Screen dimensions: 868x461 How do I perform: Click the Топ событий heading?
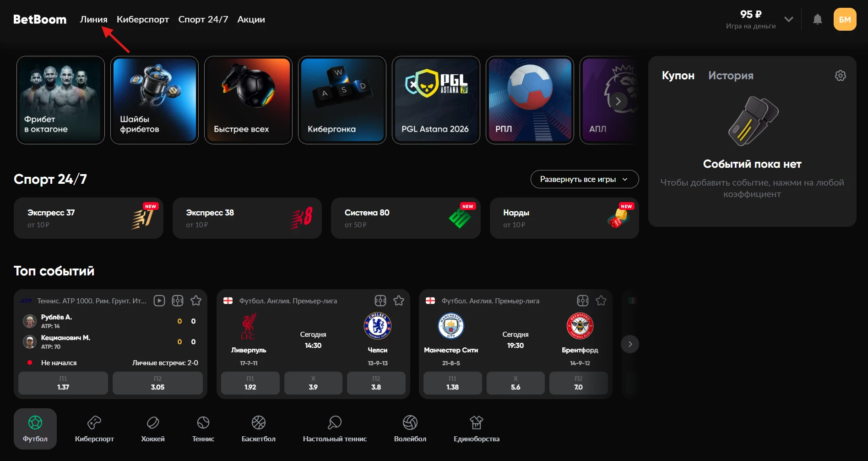(x=54, y=271)
